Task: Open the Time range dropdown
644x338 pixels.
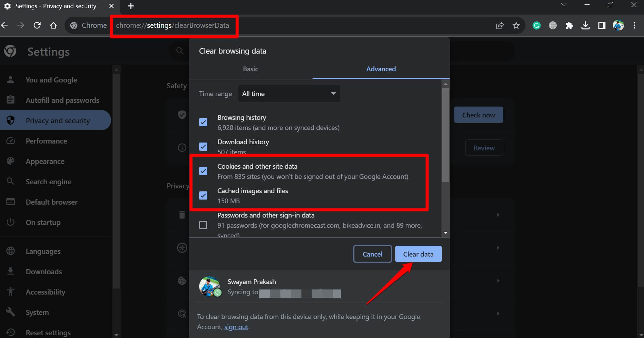Action: pos(289,93)
